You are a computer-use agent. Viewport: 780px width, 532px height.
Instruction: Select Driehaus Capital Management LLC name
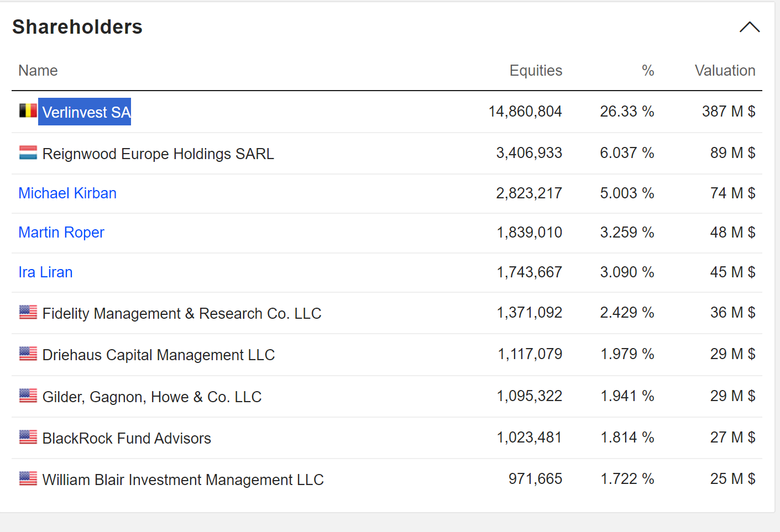click(x=159, y=355)
